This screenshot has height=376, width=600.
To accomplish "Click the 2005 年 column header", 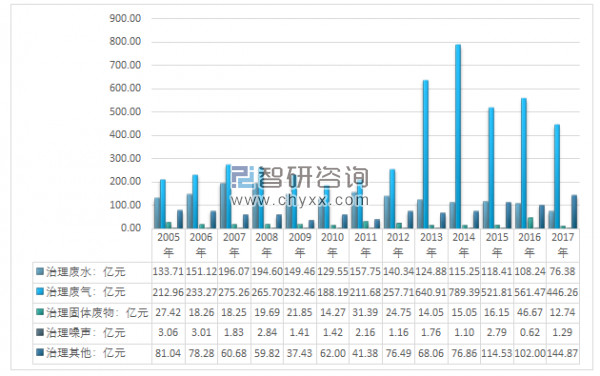I will click(168, 245).
